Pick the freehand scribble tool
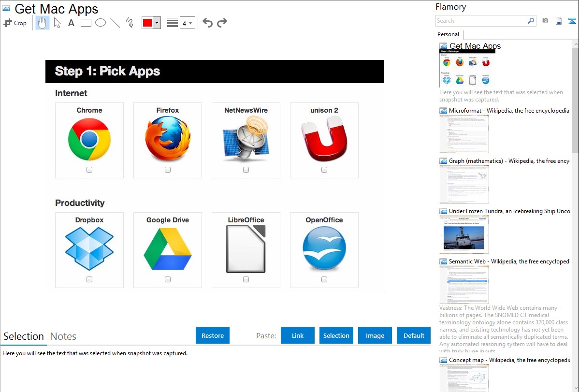 [130, 23]
